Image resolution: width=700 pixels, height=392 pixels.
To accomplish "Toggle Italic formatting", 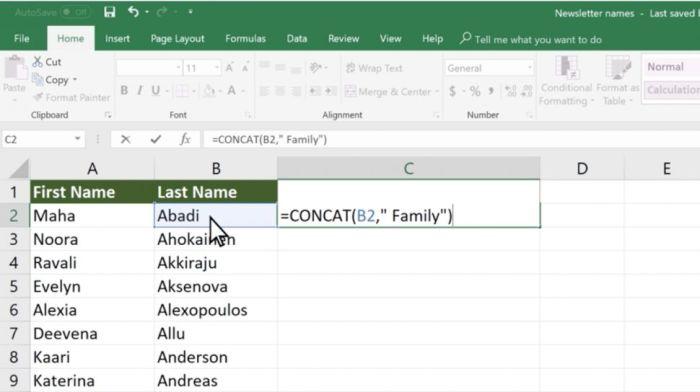I will click(x=140, y=91).
